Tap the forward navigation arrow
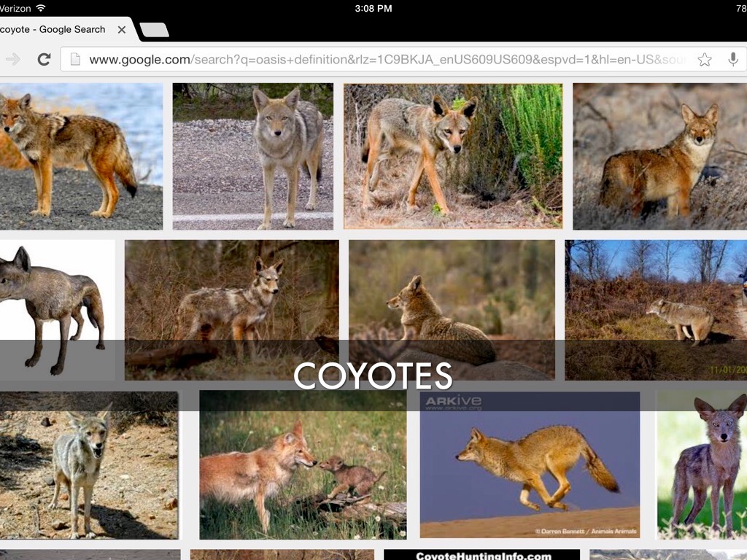 point(12,60)
